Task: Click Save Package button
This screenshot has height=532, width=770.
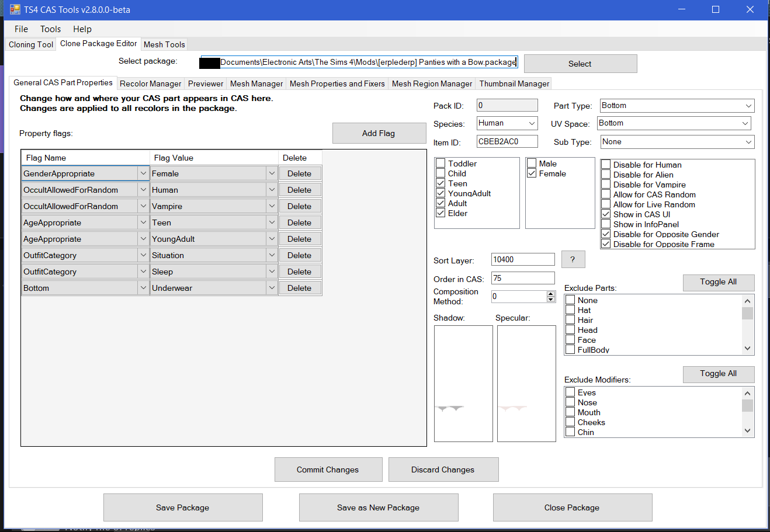Action: tap(183, 507)
